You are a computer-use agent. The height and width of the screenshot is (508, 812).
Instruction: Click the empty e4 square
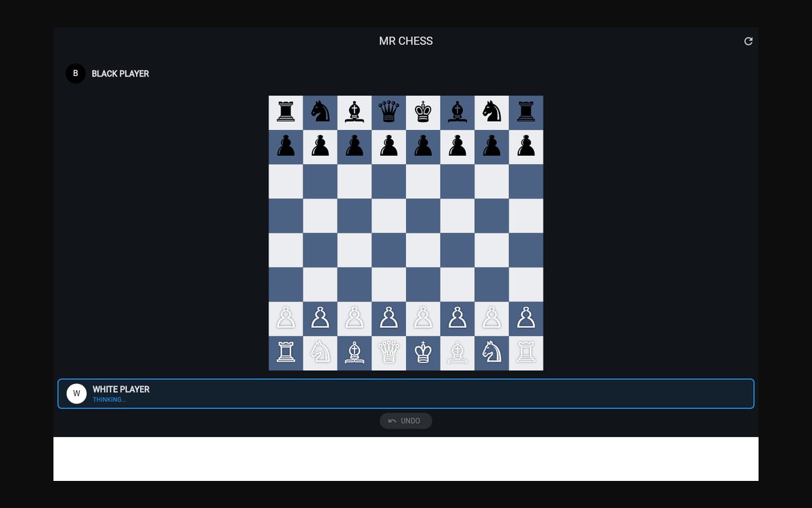tap(423, 250)
